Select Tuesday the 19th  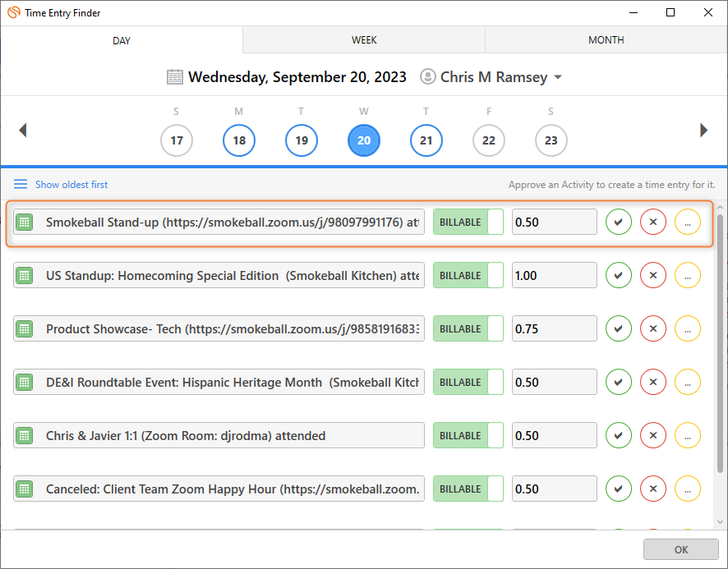click(302, 140)
